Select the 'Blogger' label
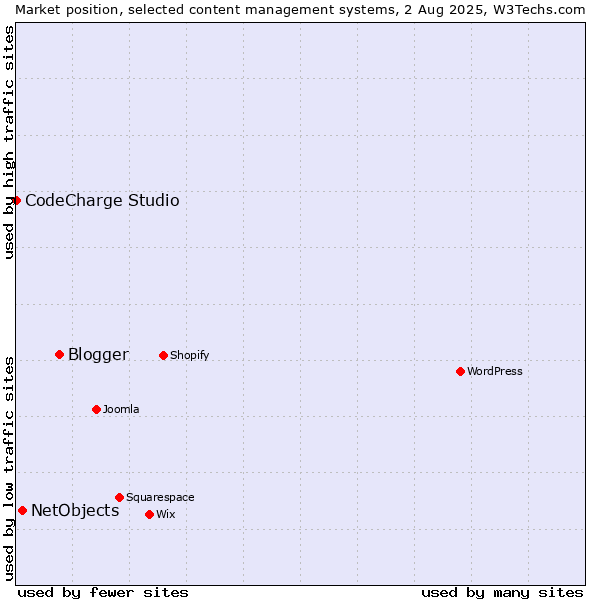 [x=98, y=355]
